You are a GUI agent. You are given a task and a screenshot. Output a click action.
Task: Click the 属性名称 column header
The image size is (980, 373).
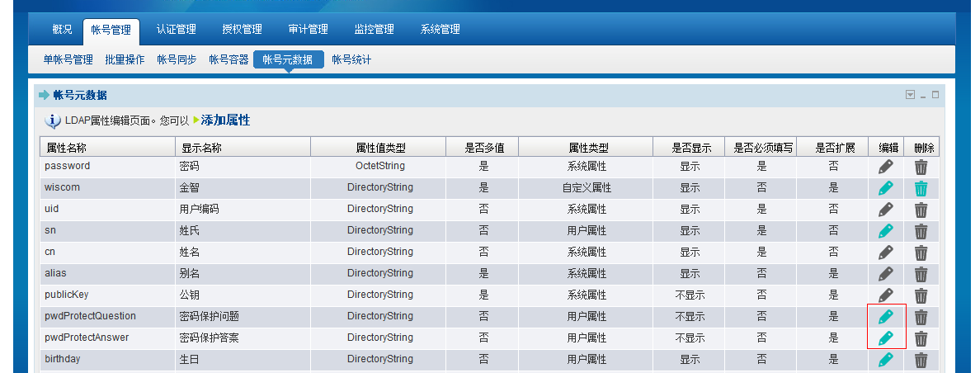[x=67, y=148]
